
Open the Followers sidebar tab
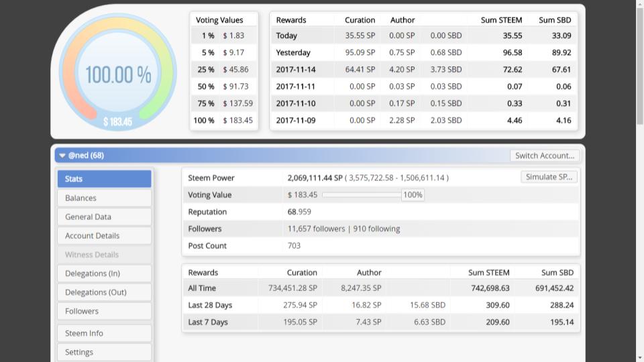pos(105,311)
